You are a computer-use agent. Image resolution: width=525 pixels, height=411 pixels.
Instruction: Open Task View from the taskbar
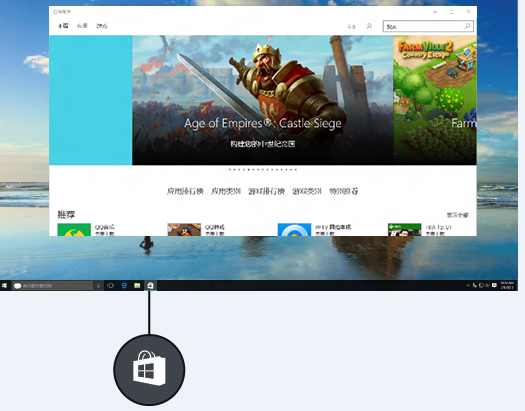(110, 285)
